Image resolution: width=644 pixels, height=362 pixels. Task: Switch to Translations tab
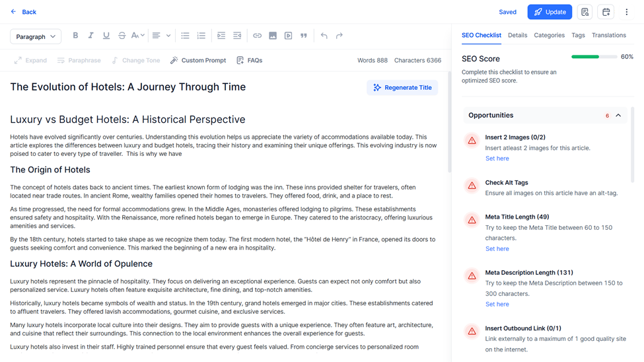coord(609,35)
